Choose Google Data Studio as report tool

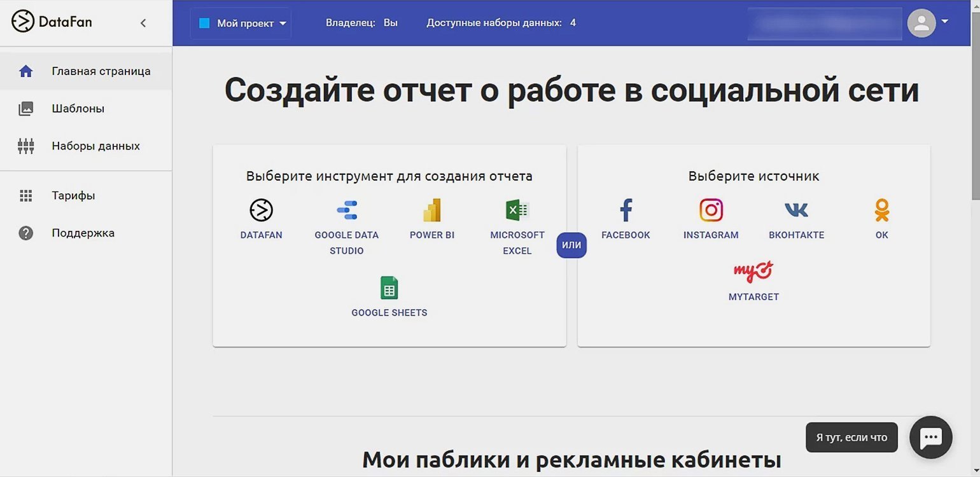[x=346, y=211]
